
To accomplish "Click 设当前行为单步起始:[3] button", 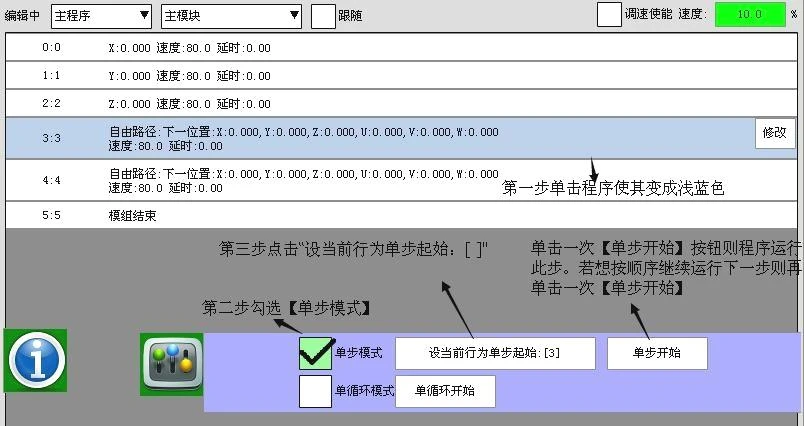I will point(495,353).
